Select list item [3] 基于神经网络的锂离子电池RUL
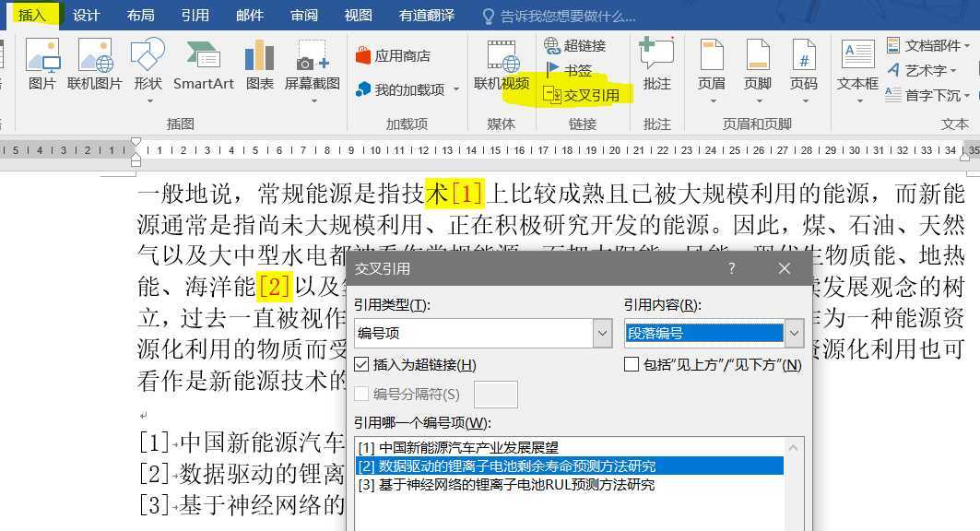 point(570,485)
